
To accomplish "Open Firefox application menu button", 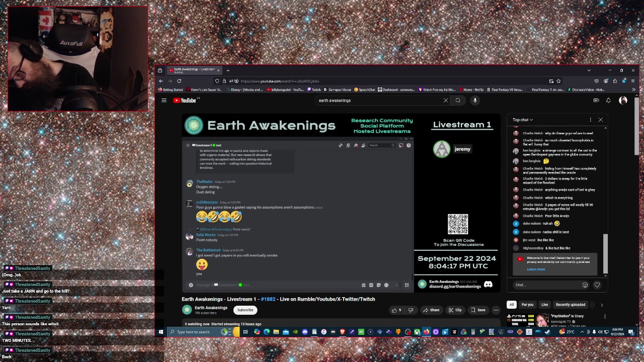I will pos(633,81).
